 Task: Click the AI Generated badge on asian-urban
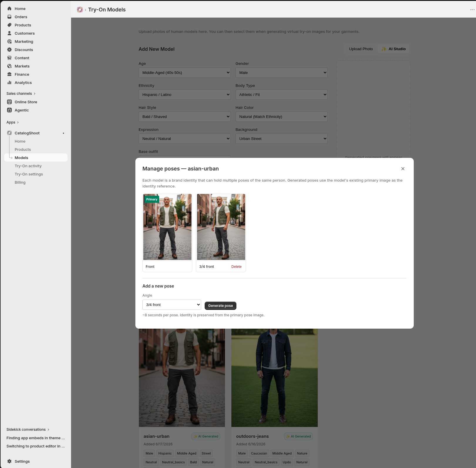point(206,436)
